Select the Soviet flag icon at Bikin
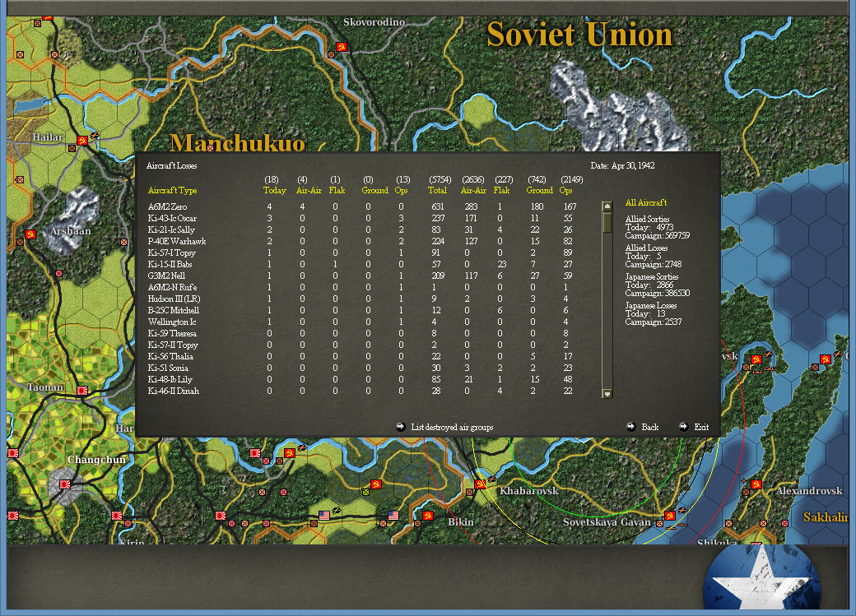Image resolution: width=856 pixels, height=616 pixels. coord(428,515)
